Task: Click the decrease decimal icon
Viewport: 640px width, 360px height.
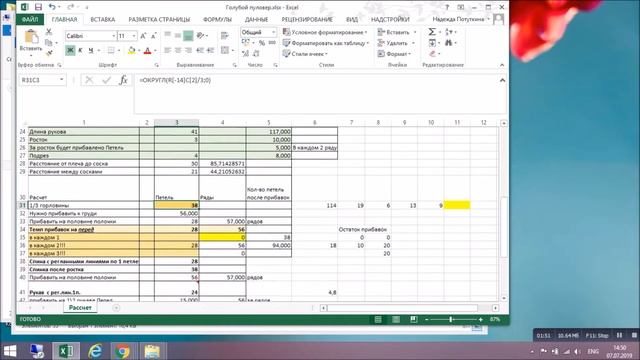Action: pos(256,53)
